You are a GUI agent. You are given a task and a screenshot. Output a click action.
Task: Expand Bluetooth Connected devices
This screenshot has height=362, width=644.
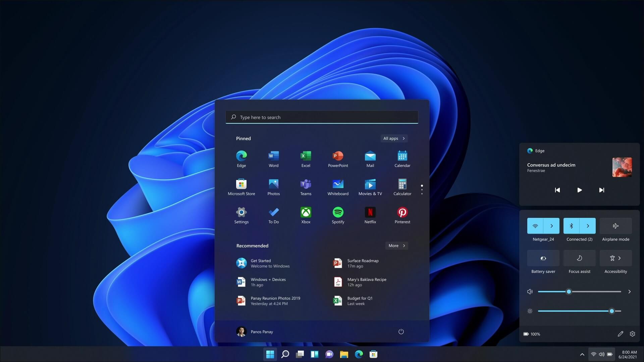(x=588, y=226)
